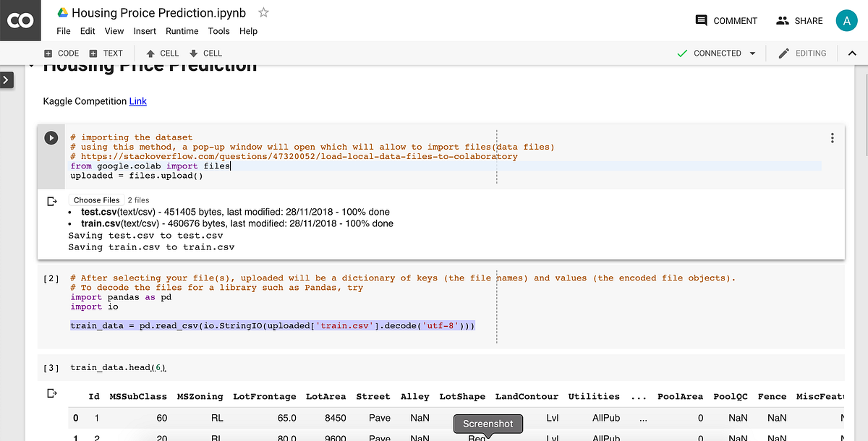Move the selected cell down
The height and width of the screenshot is (441, 868).
coord(206,53)
